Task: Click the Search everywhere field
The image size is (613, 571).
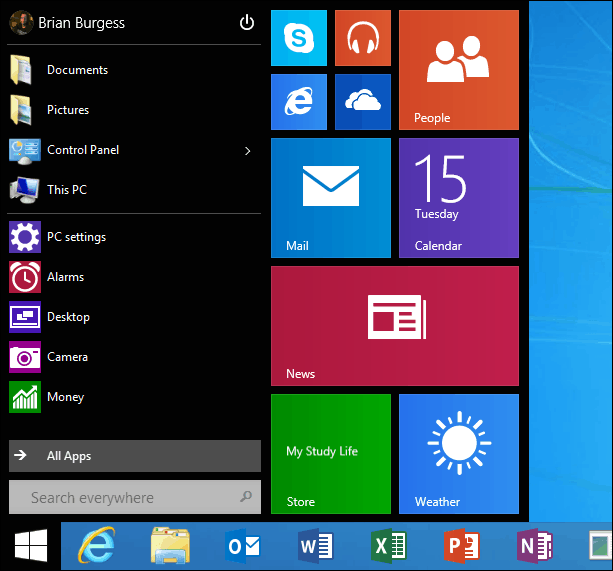Action: tap(135, 497)
